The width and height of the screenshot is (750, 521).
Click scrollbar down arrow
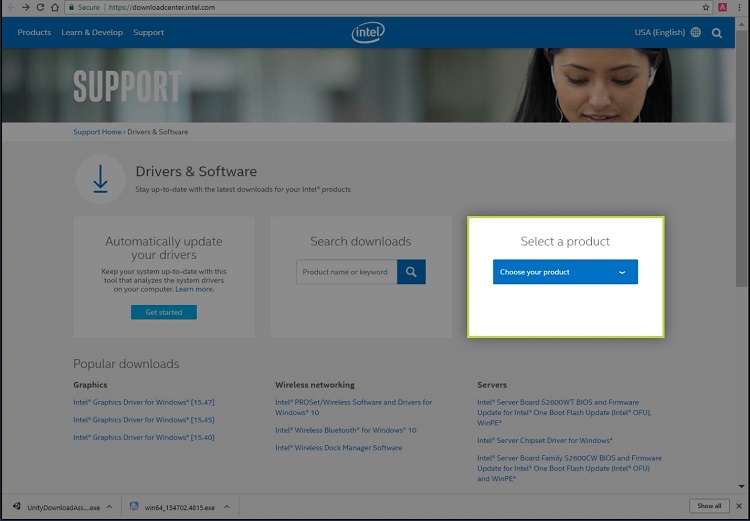click(x=741, y=487)
